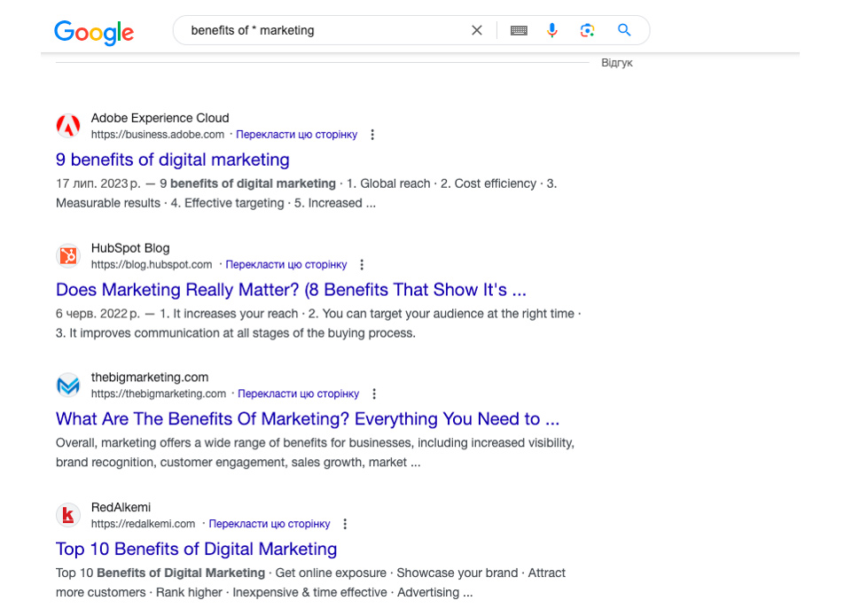Click the https://thebigmarketing.com URL
This screenshot has width=860, height=616.
159,394
